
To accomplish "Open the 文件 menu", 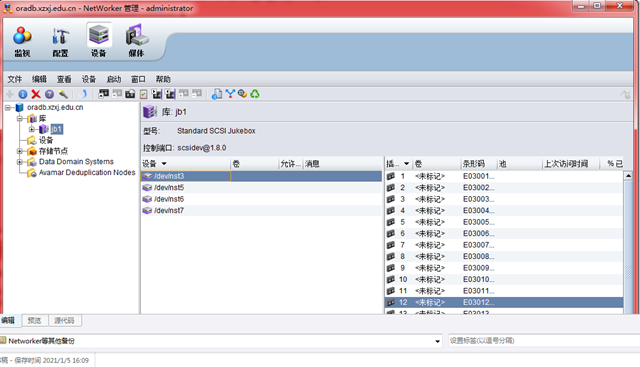I will point(15,79).
